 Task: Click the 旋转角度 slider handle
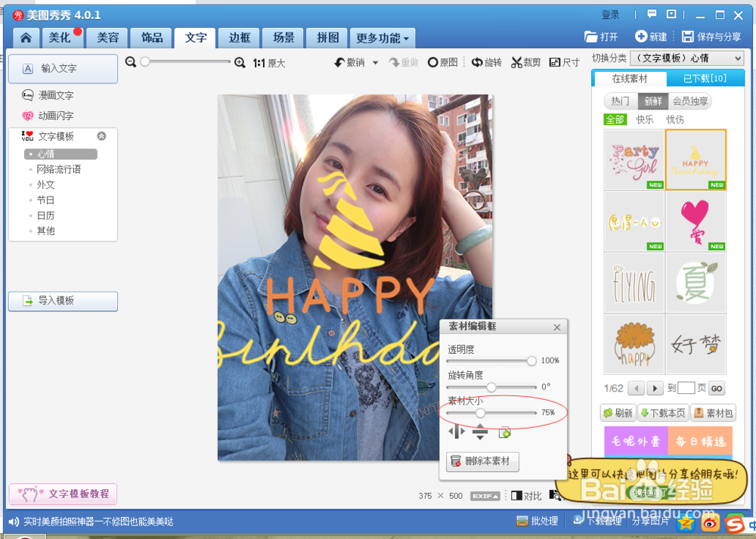pos(491,387)
